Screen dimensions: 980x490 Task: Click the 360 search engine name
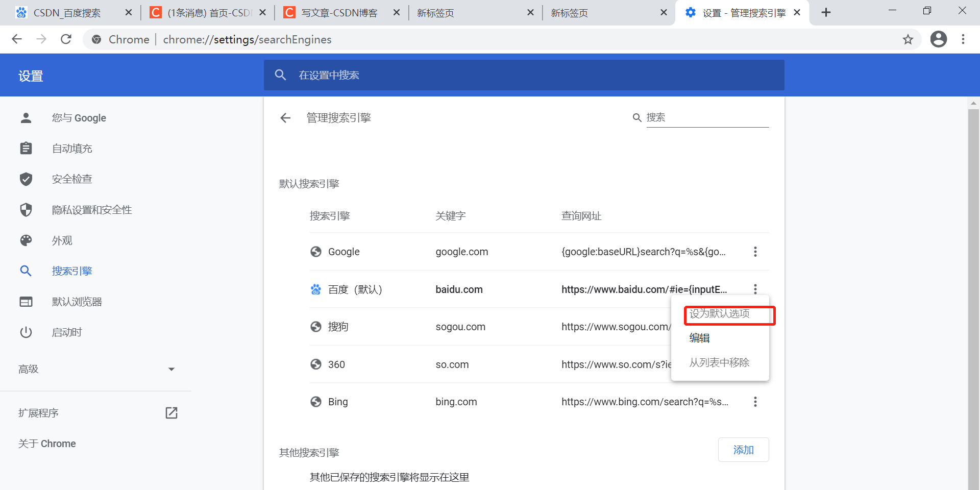(336, 364)
